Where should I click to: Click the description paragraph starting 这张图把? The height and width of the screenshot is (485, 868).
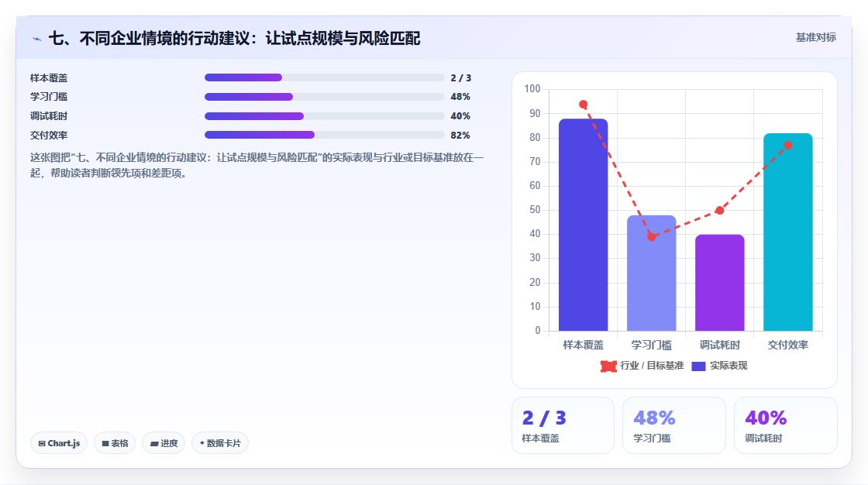click(x=257, y=166)
